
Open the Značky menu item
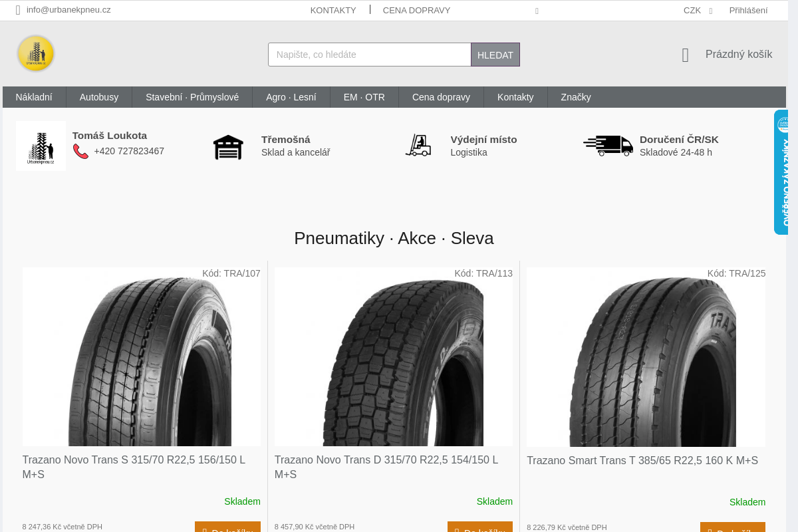[x=576, y=97]
